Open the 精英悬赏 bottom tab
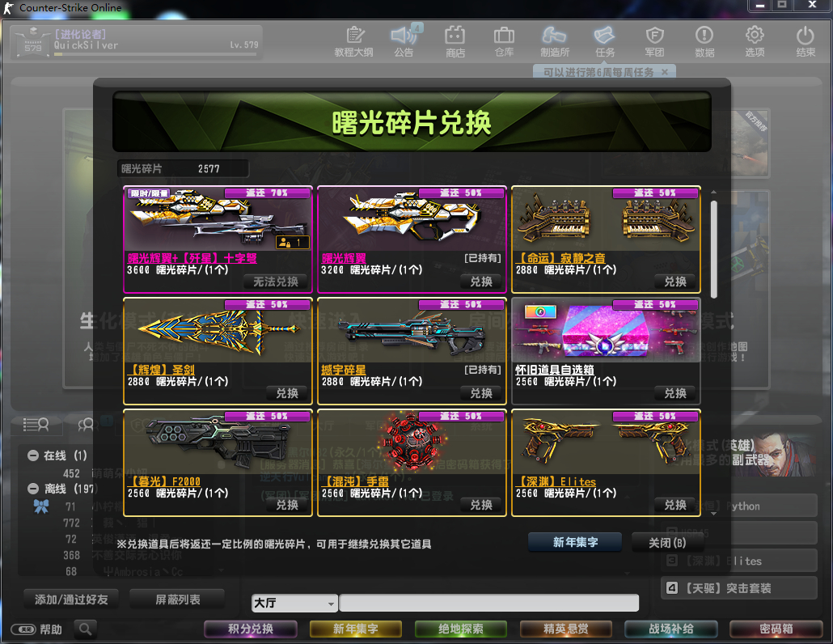This screenshot has height=644, width=833. (x=566, y=629)
